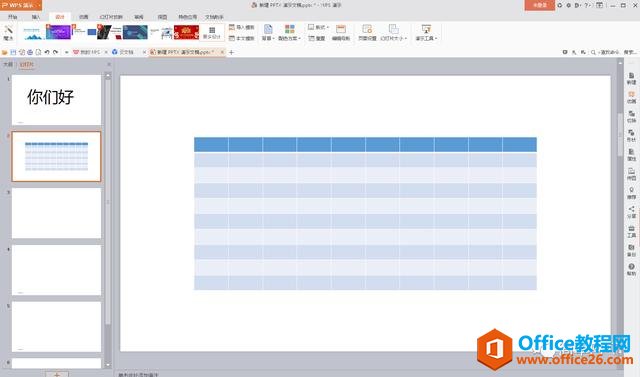
Task: Open the help question mark menu
Action: click(587, 5)
